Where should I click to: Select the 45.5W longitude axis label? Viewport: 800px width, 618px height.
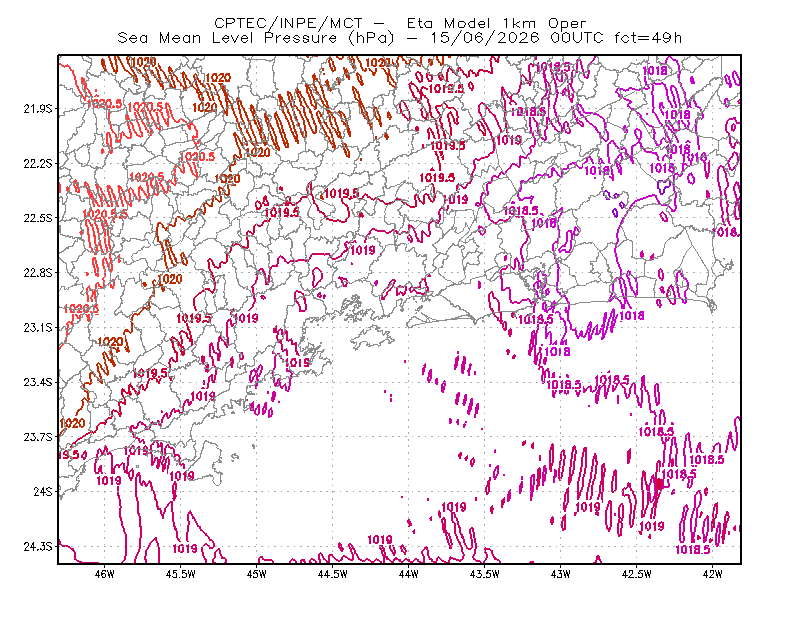click(181, 574)
